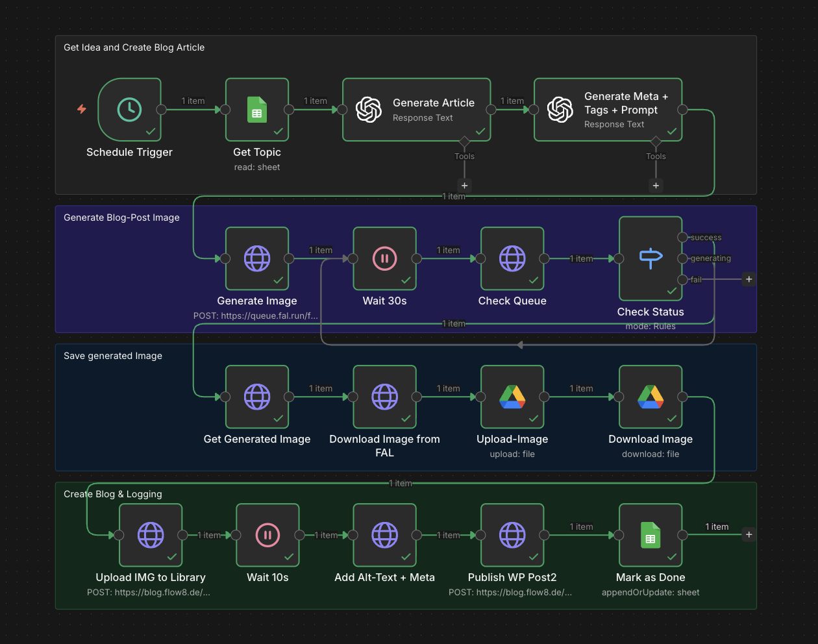Viewport: 818px width, 644px height.
Task: Click 'POST: https://queue.fal.run/f...' subtitle
Action: 256,316
